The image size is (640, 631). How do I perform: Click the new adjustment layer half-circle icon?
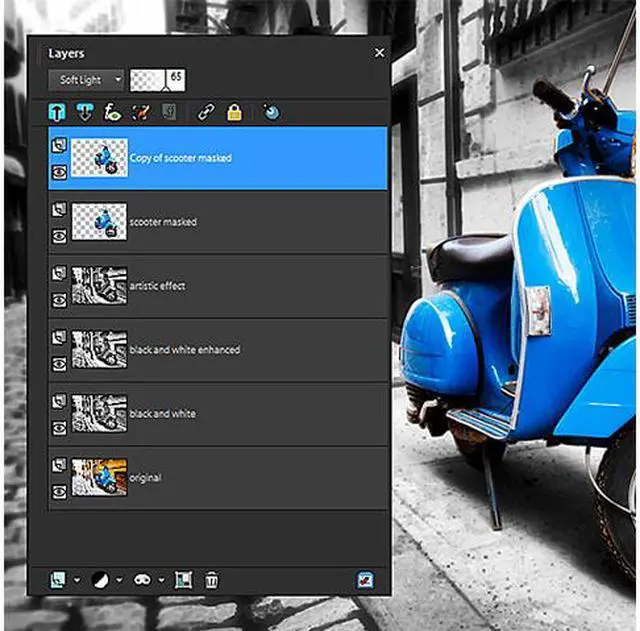(101, 579)
